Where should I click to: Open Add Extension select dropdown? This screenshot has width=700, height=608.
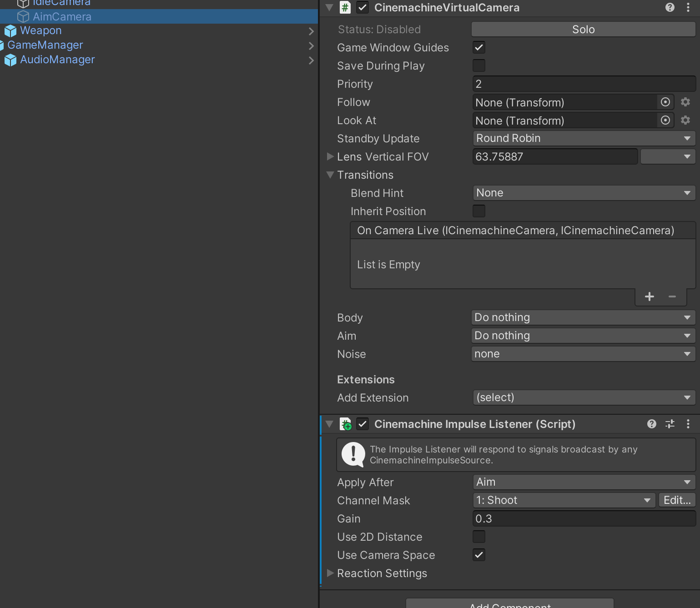click(x=584, y=397)
